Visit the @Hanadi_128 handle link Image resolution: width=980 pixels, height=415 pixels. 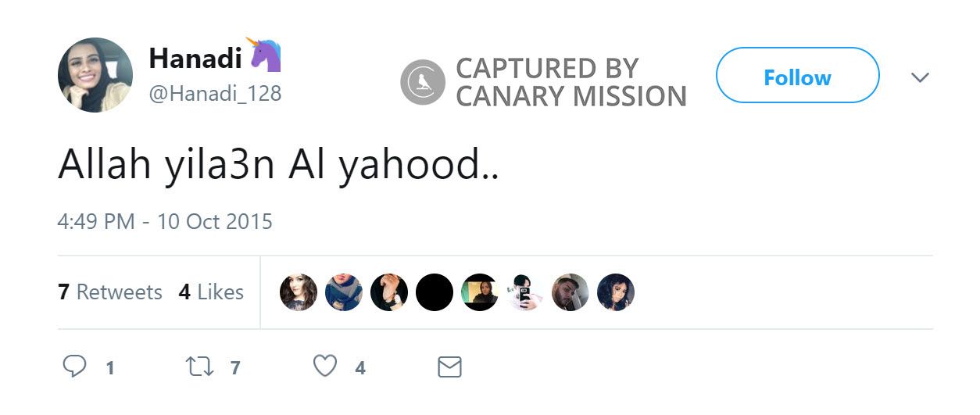(x=215, y=94)
